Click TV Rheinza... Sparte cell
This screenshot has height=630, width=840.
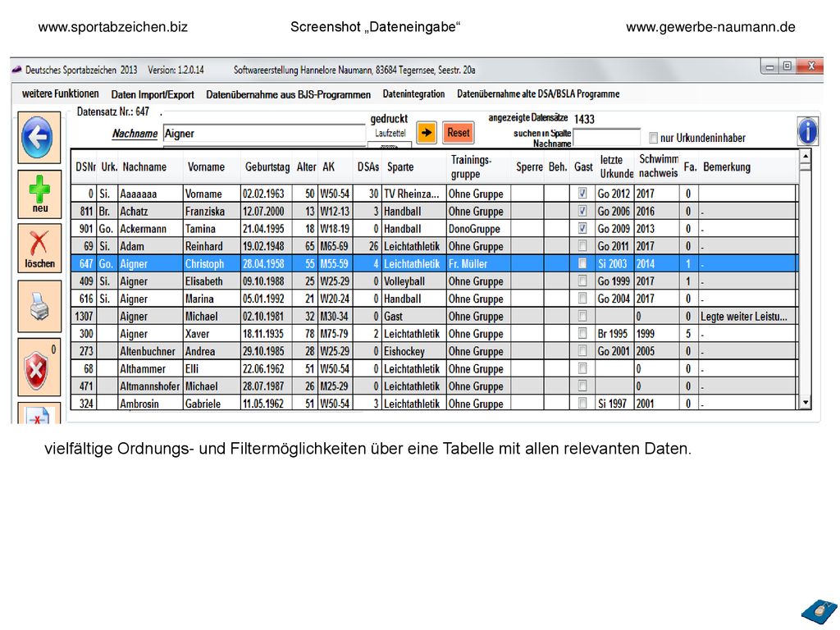[413, 194]
